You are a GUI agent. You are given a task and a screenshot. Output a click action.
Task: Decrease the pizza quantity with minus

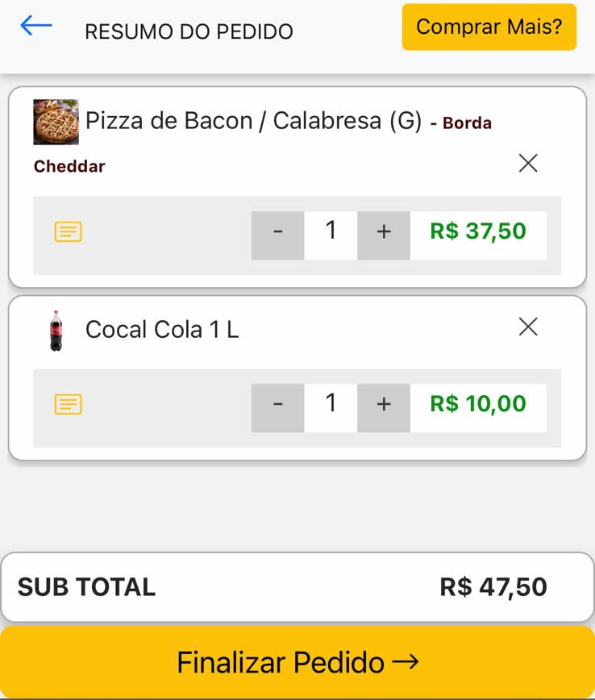pyautogui.click(x=277, y=235)
